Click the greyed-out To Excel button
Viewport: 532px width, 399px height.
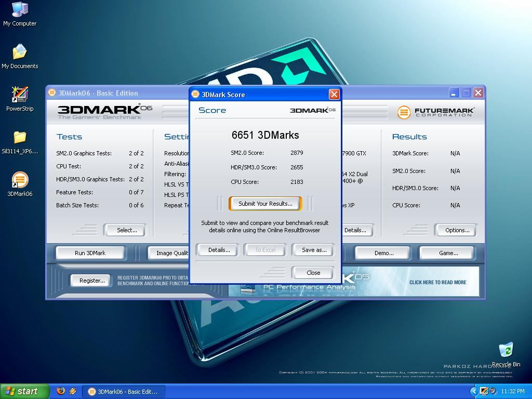(265, 250)
